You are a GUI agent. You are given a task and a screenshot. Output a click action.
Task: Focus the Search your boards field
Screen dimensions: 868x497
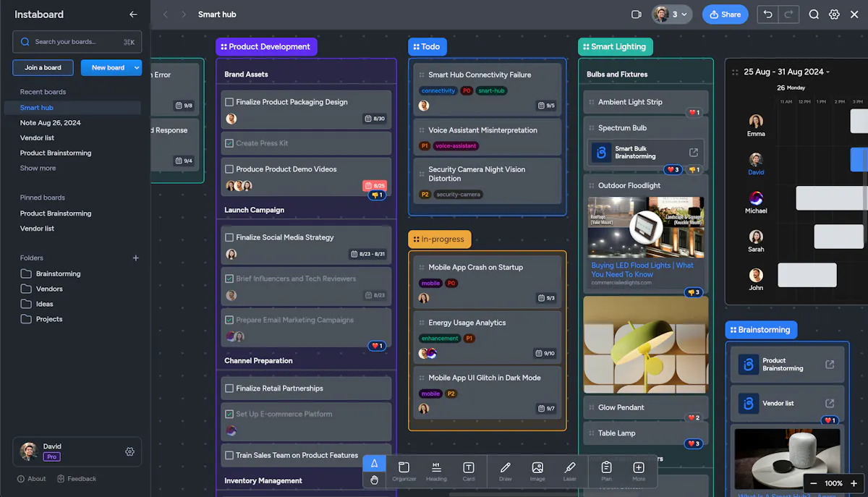coord(77,42)
